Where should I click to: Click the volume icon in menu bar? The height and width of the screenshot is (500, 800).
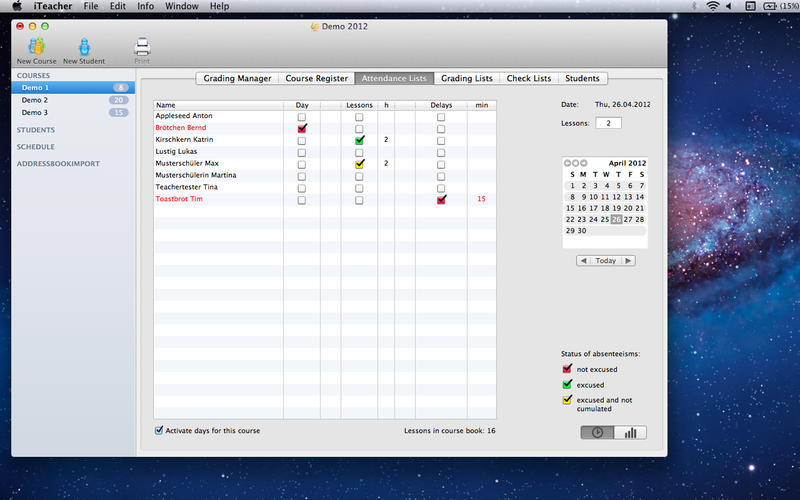click(729, 6)
